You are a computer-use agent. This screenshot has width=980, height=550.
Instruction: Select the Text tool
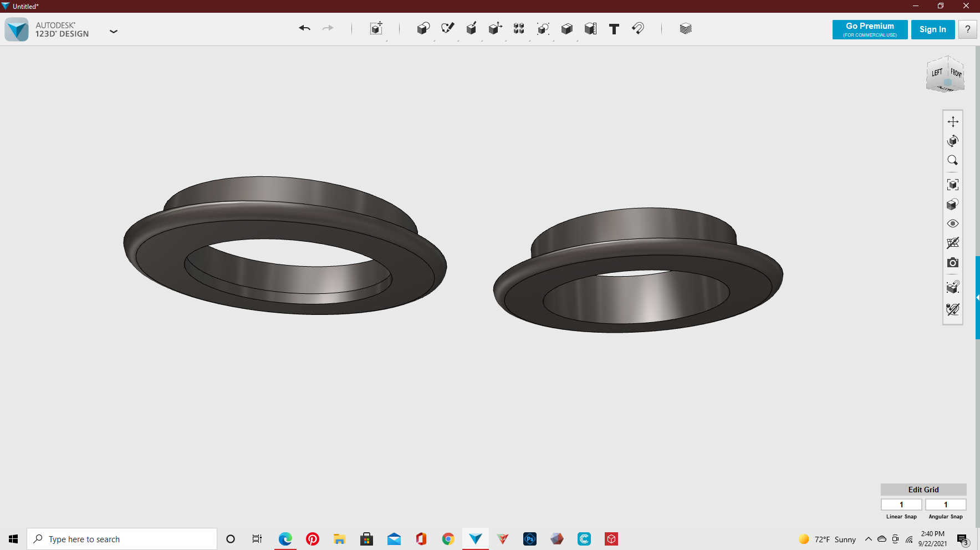[614, 29]
